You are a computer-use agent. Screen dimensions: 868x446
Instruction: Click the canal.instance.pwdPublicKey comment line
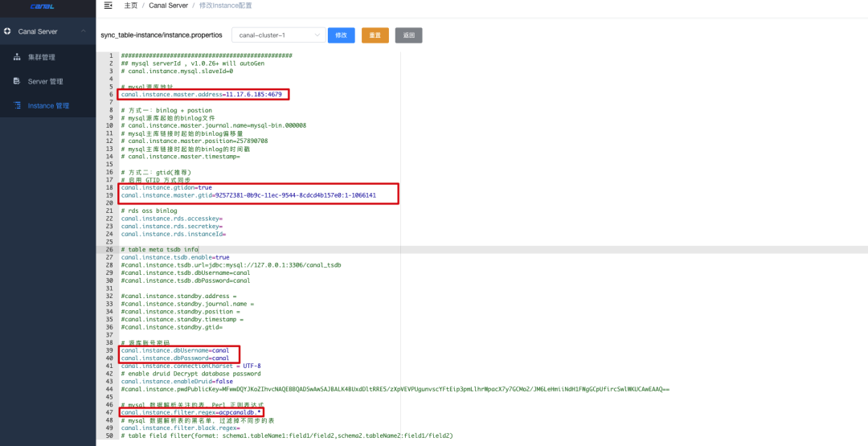[x=395, y=389]
